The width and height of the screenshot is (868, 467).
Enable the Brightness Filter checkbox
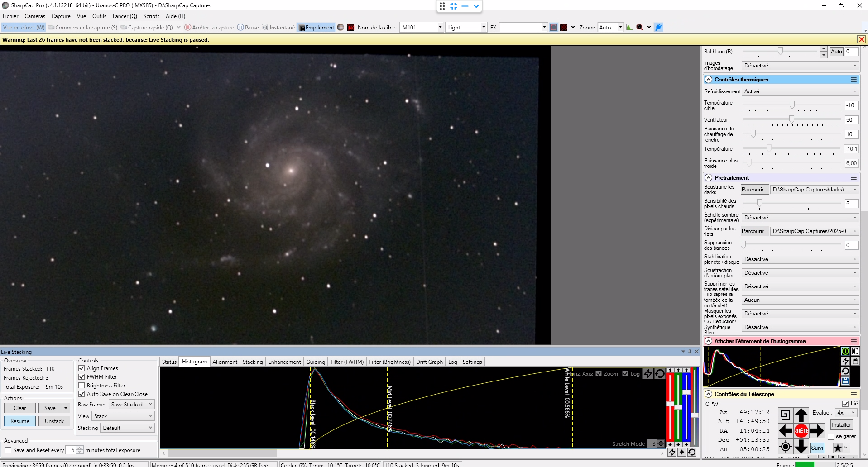pyautogui.click(x=82, y=386)
